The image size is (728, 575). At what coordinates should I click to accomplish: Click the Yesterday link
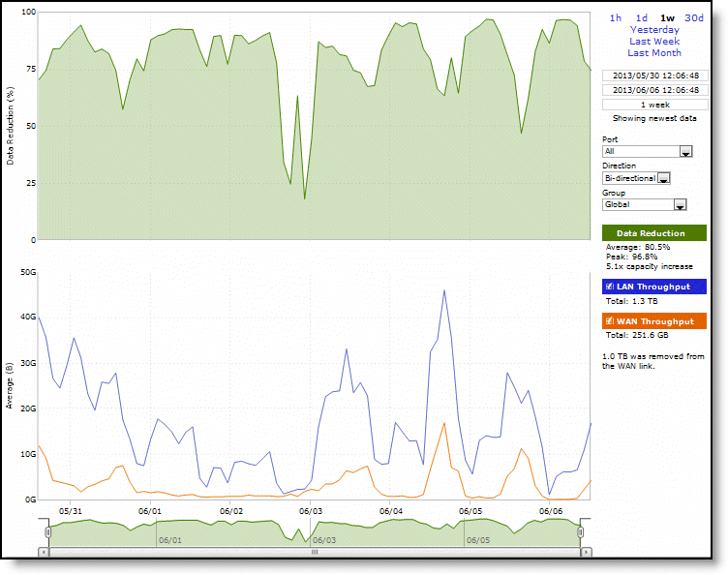pyautogui.click(x=654, y=29)
